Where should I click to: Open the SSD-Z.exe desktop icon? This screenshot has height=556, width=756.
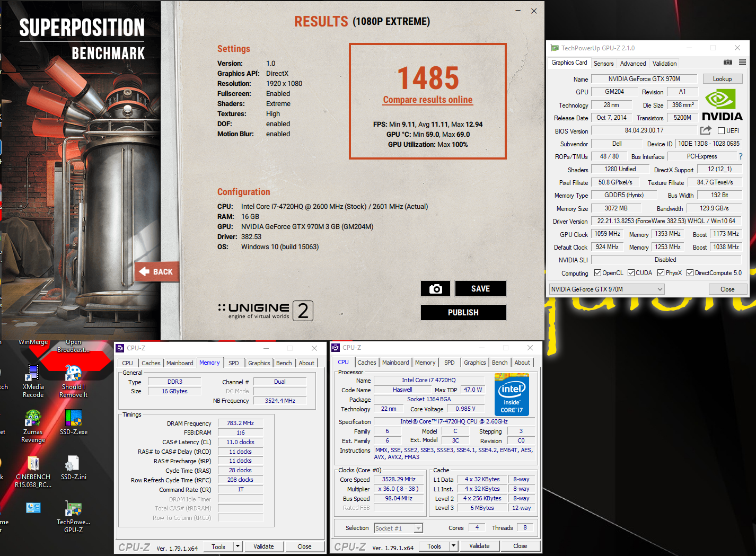tap(73, 422)
